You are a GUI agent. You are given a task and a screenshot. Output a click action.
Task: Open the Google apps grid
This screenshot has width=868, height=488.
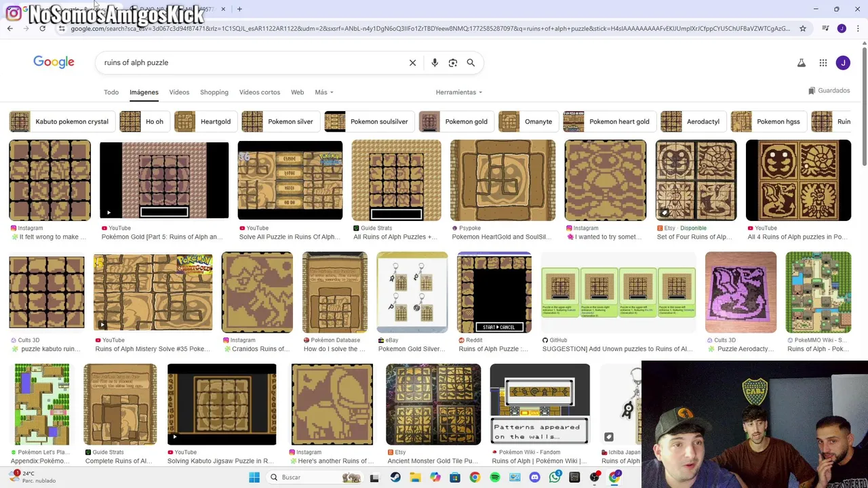(823, 63)
